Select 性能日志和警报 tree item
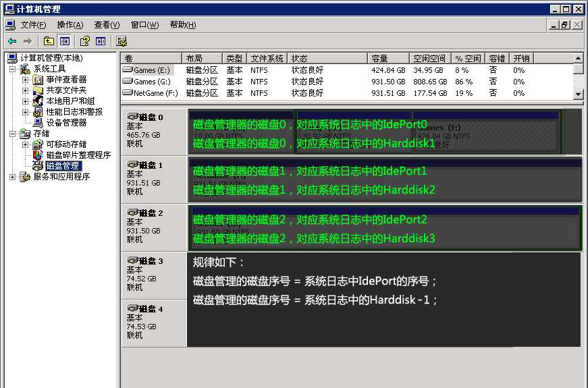 click(74, 112)
